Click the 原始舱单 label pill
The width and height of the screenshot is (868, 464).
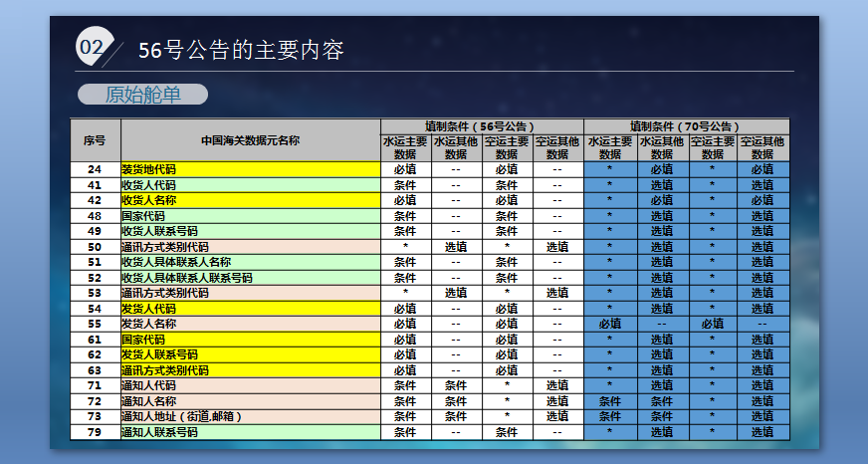142,95
